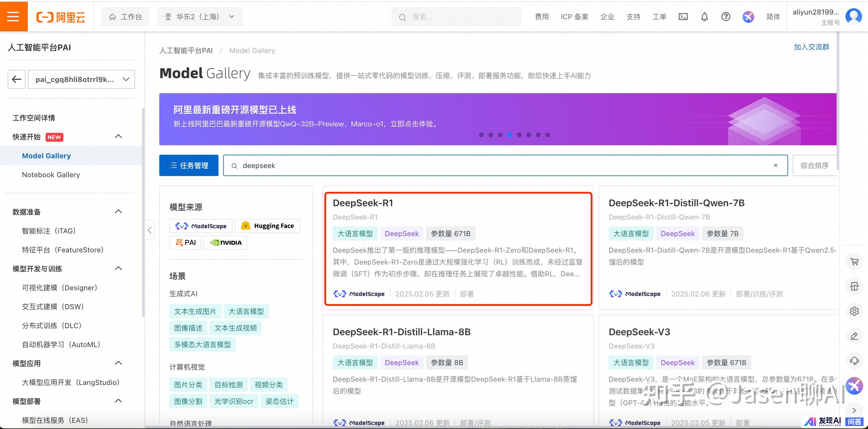Open DeepSeek-R1-Distill-Qwen-7B model card
868x429 pixels.
tap(718, 248)
